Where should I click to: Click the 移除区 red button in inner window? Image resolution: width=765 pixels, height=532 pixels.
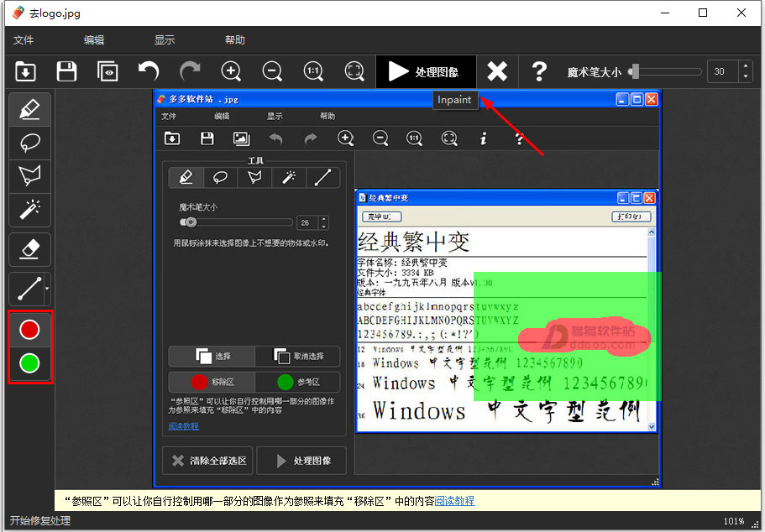(212, 383)
